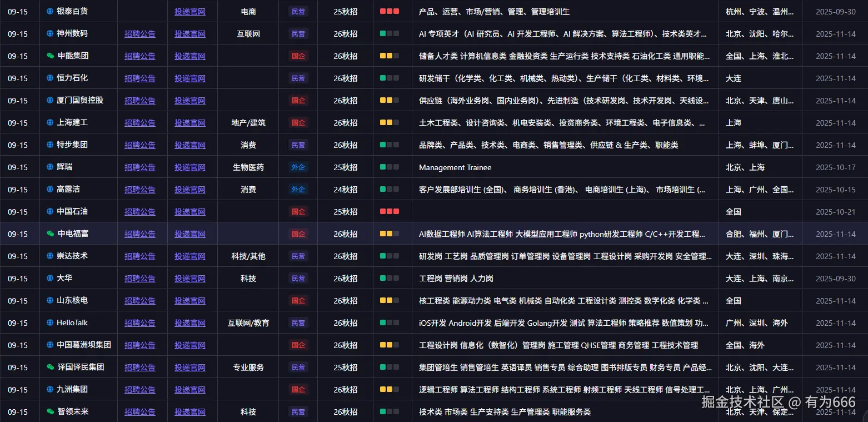The height and width of the screenshot is (422, 868).
Task: Click the globe icon beside 崇达技术
Action: 50,256
